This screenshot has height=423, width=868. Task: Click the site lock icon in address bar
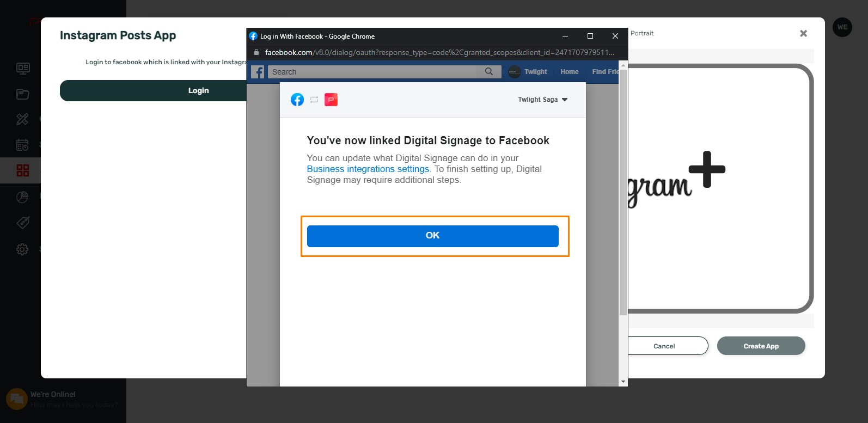(x=256, y=52)
